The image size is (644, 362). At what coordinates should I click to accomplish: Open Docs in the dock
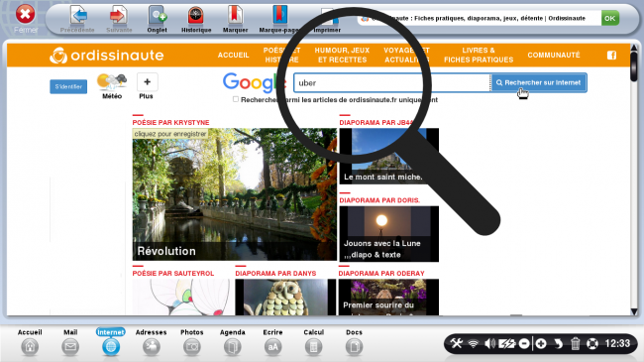[x=354, y=342]
